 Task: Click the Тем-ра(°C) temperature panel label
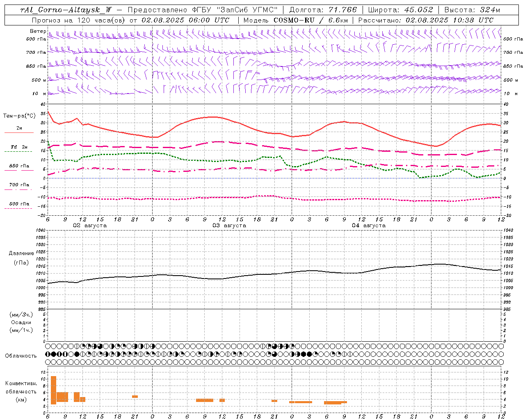pos(19,116)
